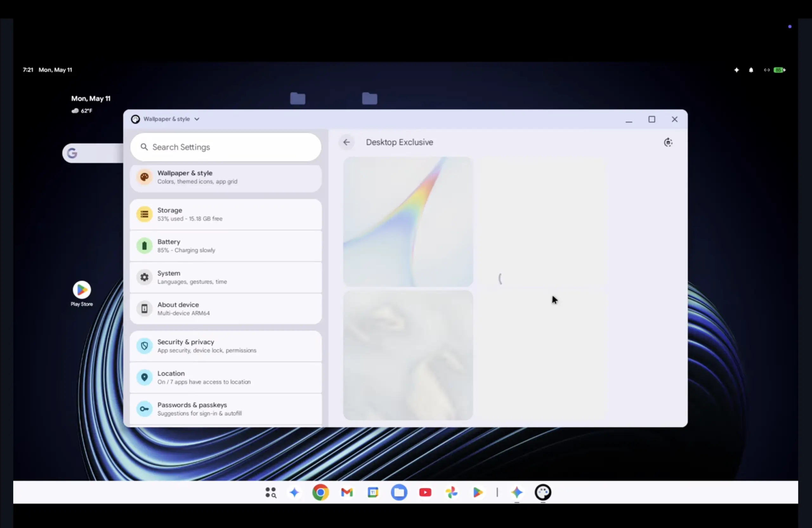Click the notification bell in the status bar
812x528 pixels.
coord(751,70)
